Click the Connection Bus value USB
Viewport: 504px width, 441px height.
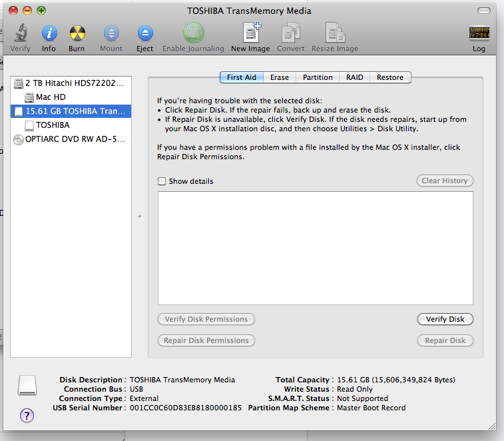click(136, 389)
